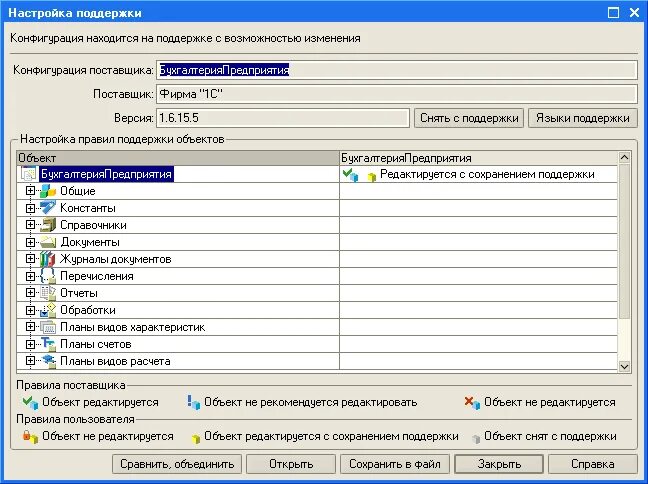Expand the Планы счетов tree node

click(30, 344)
